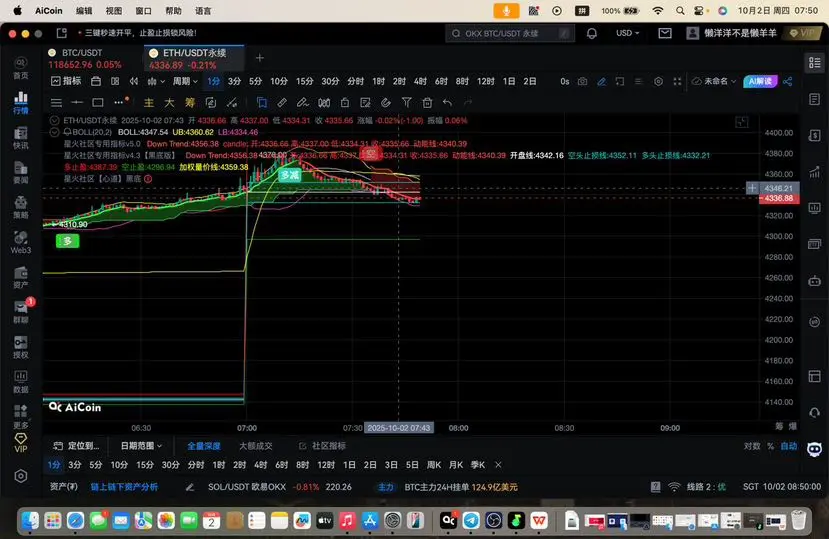Toggle the % percent scale option

(x=770, y=446)
